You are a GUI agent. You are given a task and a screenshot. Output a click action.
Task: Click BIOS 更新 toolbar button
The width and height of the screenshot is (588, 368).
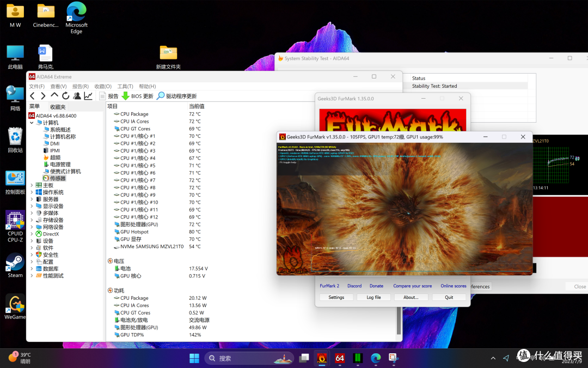coord(138,96)
